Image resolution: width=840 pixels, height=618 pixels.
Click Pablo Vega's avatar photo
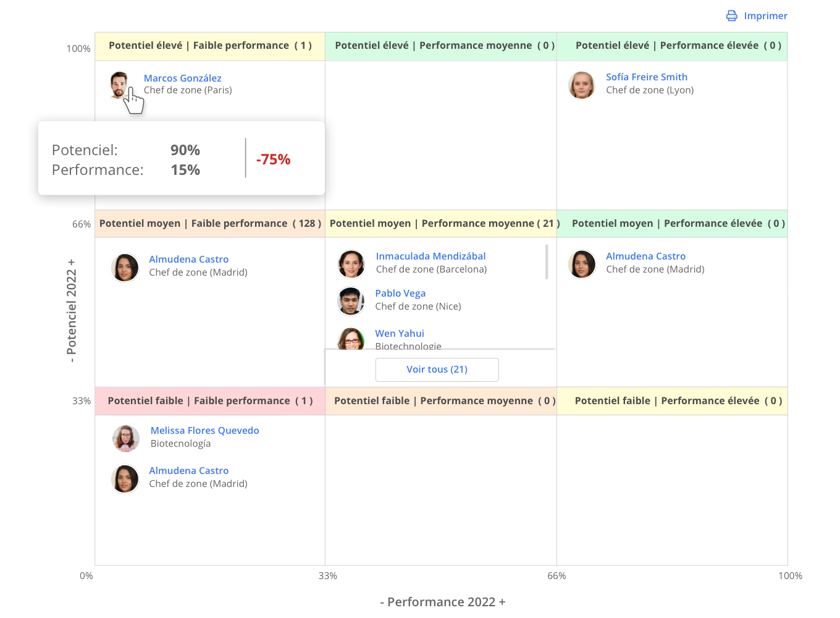pyautogui.click(x=351, y=301)
